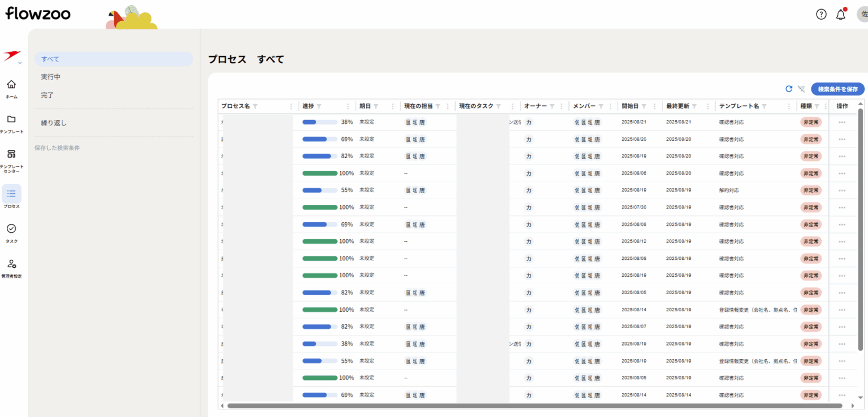
Task: Open the help question mark icon
Action: click(821, 14)
